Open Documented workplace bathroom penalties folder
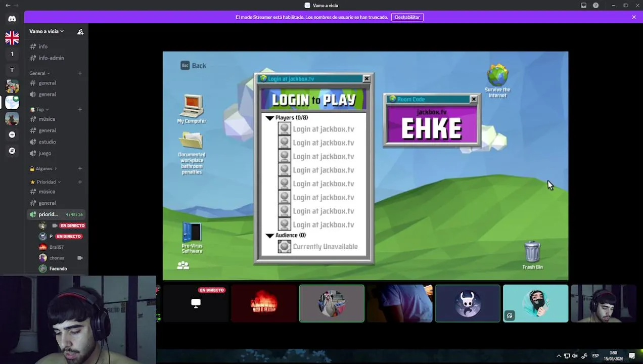643x364 pixels. [192, 153]
